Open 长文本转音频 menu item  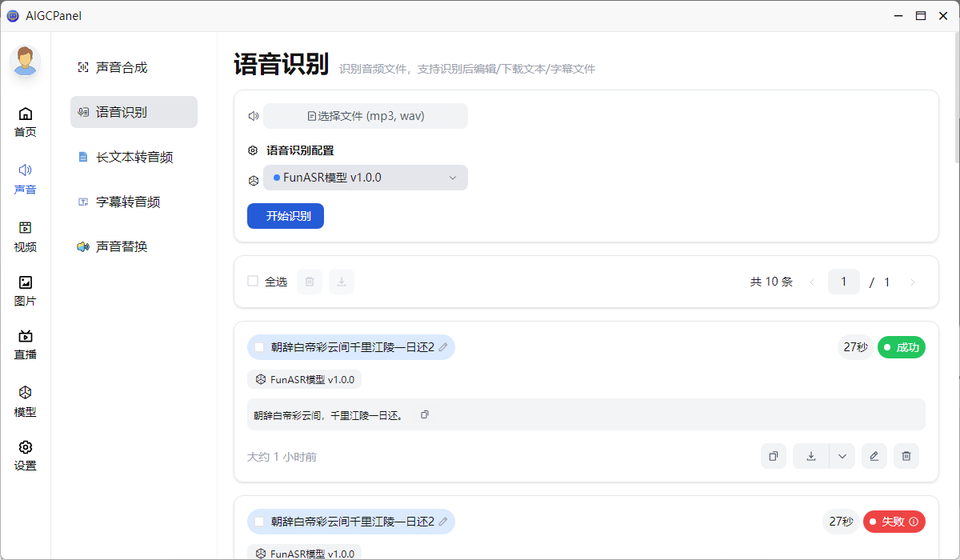[134, 158]
